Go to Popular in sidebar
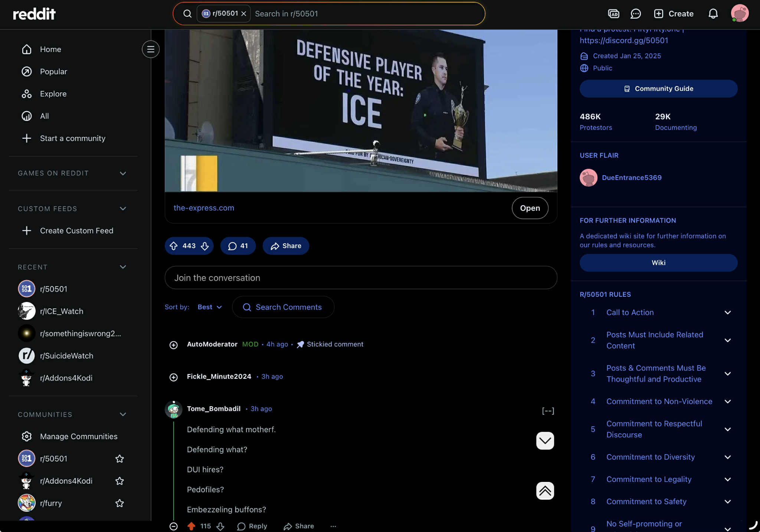This screenshot has height=532, width=760. [x=53, y=72]
